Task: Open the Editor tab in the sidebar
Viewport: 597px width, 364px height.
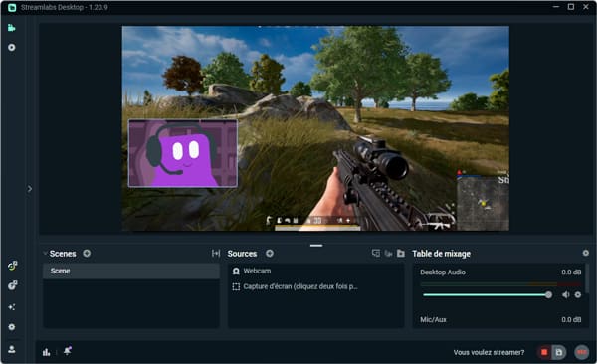Action: [x=11, y=28]
